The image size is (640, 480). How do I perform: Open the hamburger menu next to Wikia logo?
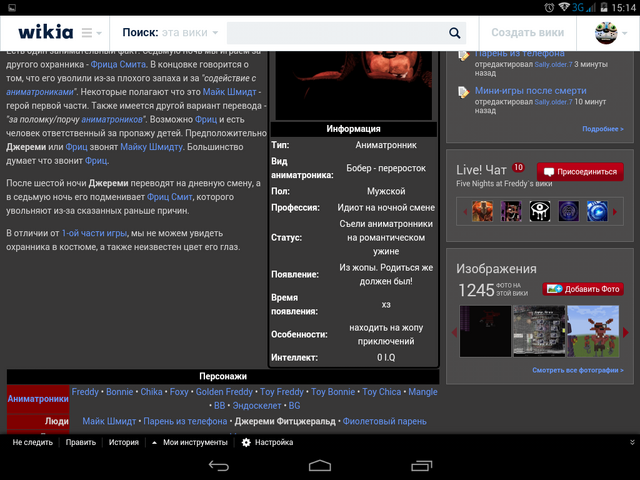coord(87,33)
